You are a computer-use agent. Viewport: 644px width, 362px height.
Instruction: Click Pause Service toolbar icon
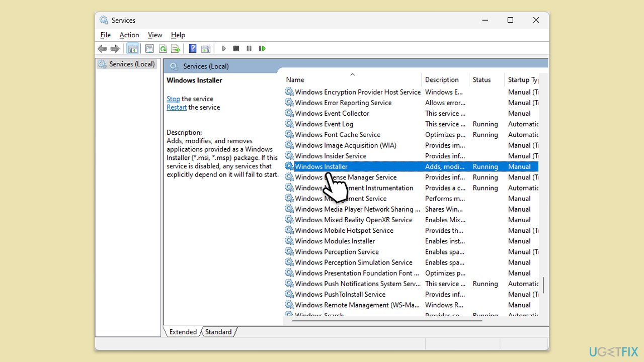249,49
